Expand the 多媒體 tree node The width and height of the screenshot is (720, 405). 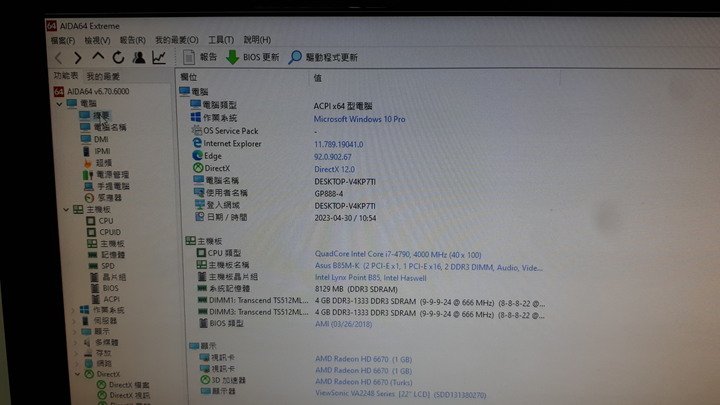click(75, 343)
